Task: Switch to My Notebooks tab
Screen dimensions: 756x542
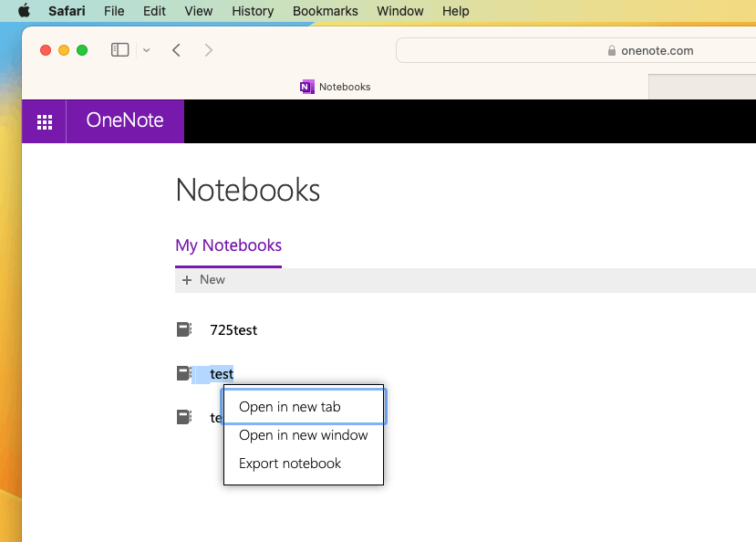Action: [228, 245]
